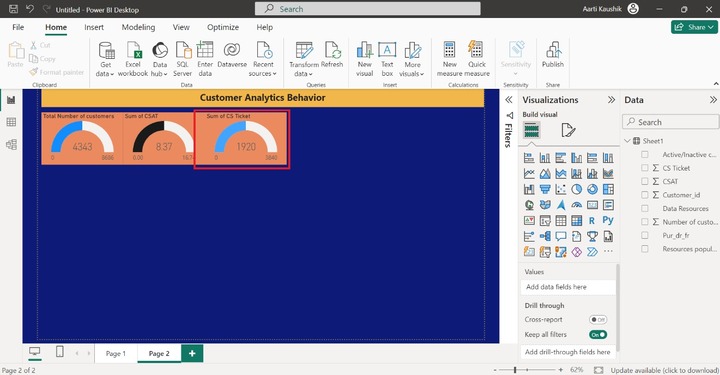720x375 pixels.
Task: Open the Recent sources dropdown
Action: pyautogui.click(x=263, y=60)
